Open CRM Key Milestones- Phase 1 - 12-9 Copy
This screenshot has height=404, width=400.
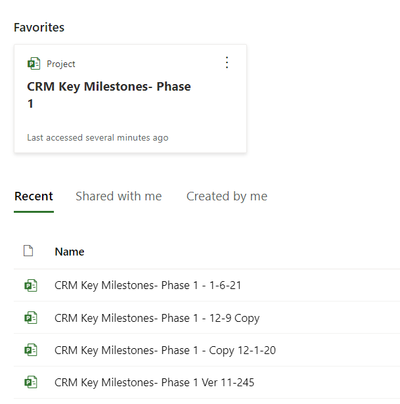click(157, 318)
